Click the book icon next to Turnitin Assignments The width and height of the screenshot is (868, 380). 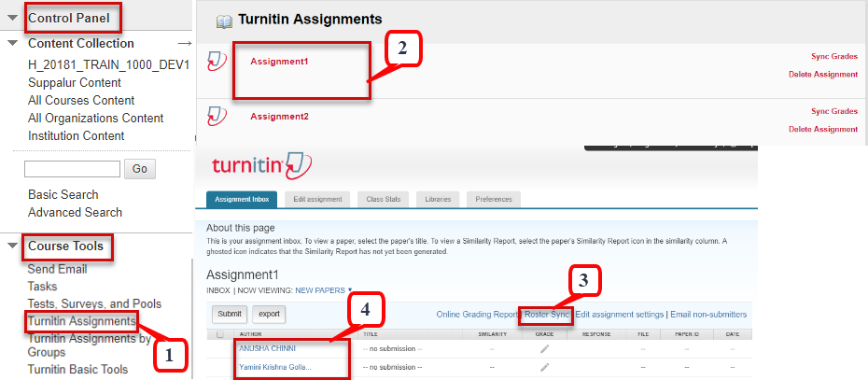[224, 20]
